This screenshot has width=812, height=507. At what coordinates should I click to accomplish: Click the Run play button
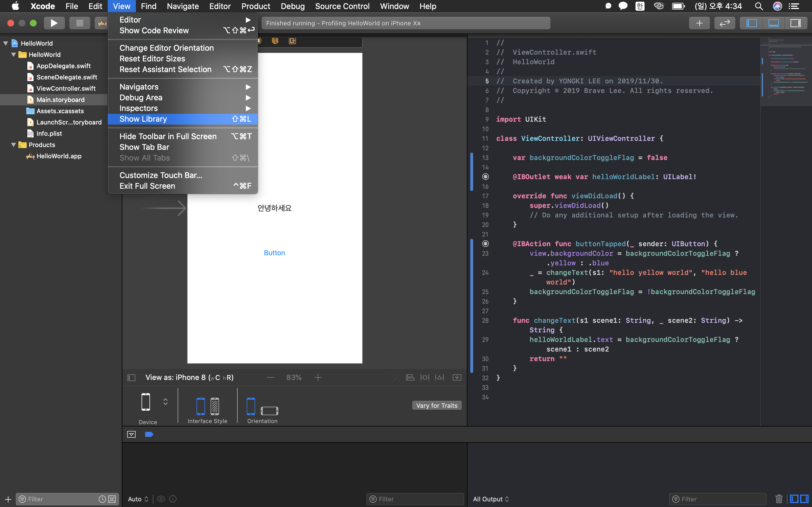click(54, 23)
